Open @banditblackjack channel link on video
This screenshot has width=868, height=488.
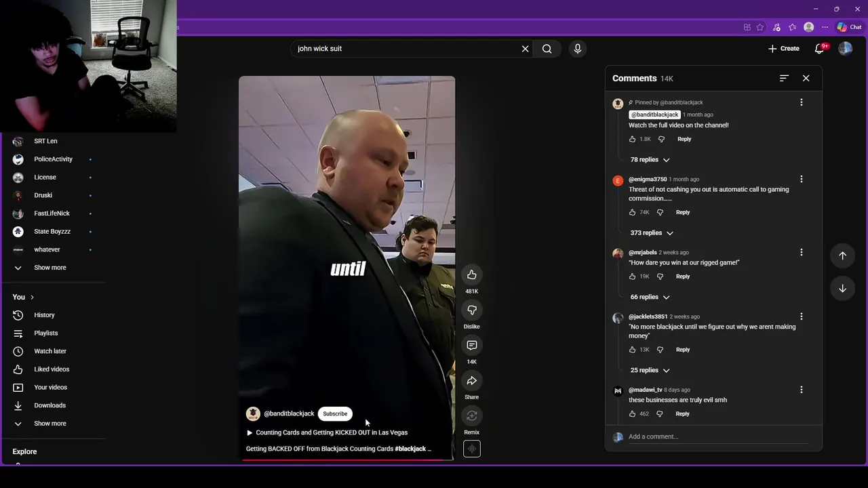pyautogui.click(x=289, y=413)
